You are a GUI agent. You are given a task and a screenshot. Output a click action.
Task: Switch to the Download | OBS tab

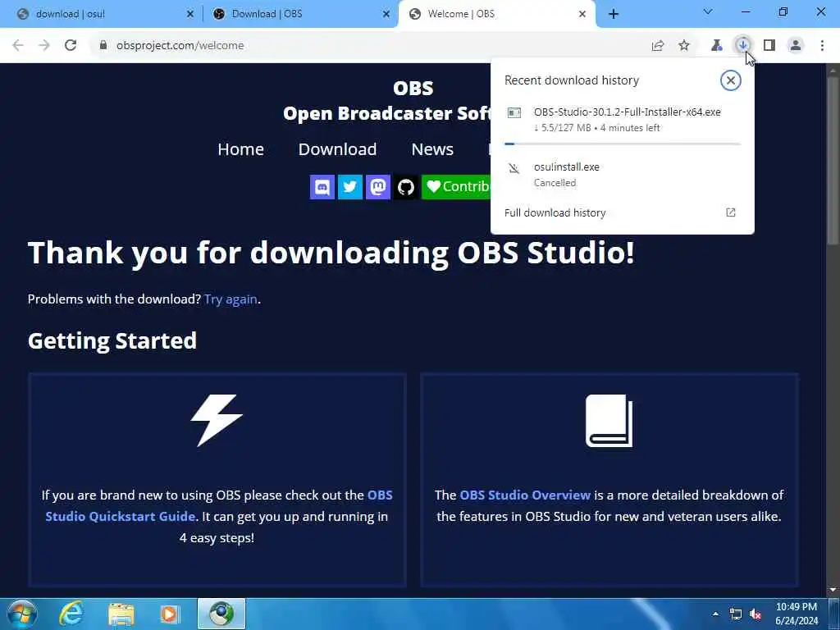tap(302, 14)
